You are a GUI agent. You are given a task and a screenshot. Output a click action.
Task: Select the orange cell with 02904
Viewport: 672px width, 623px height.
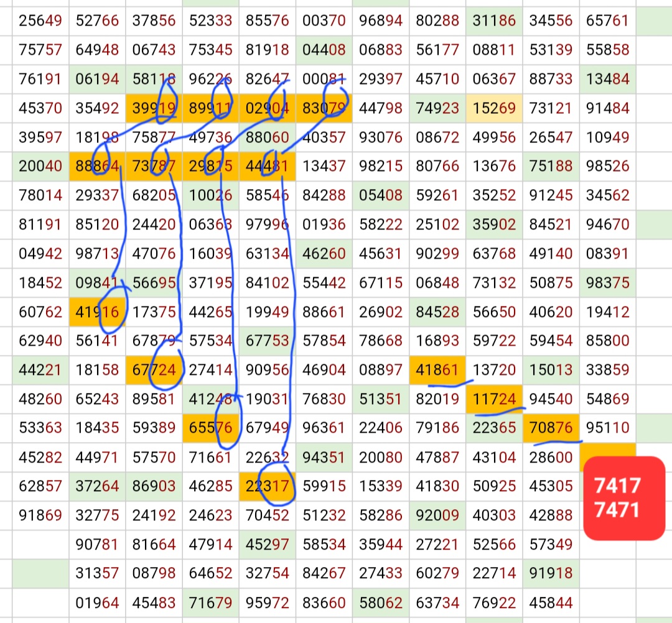(x=267, y=108)
